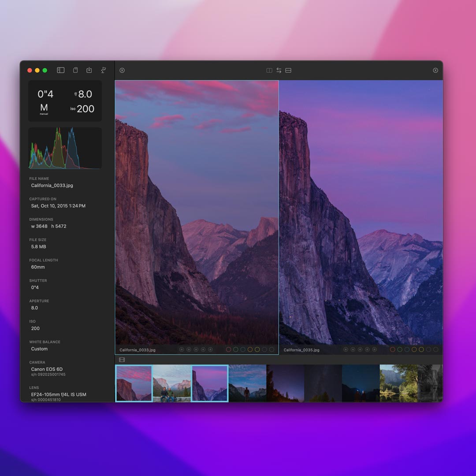Set third star rating on California_0035.jpg
The height and width of the screenshot is (476, 476).
(x=360, y=350)
